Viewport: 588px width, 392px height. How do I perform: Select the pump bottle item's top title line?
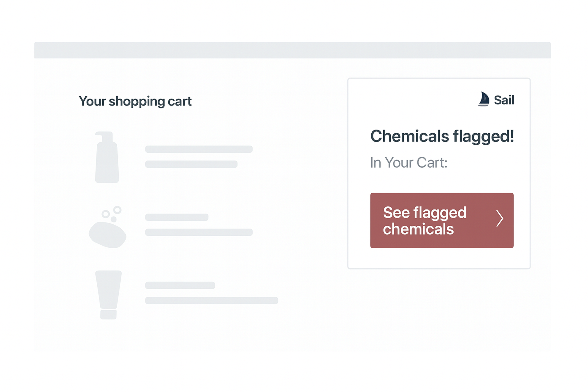tap(199, 149)
